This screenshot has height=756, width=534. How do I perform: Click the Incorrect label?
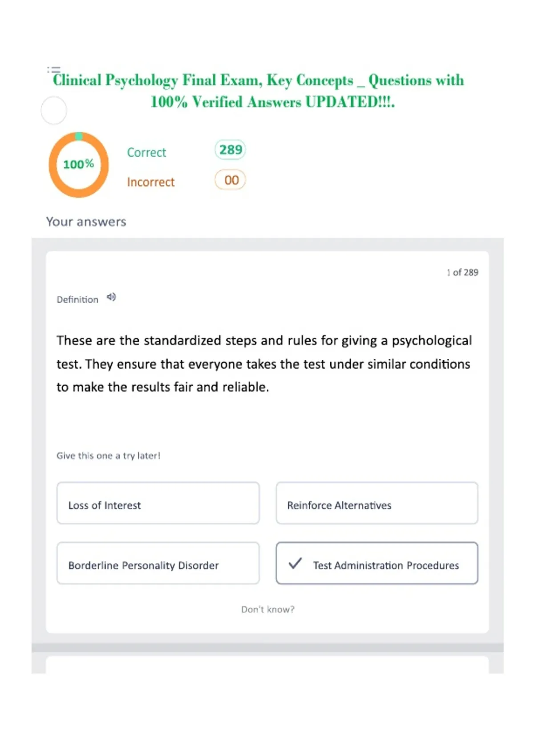151,182
